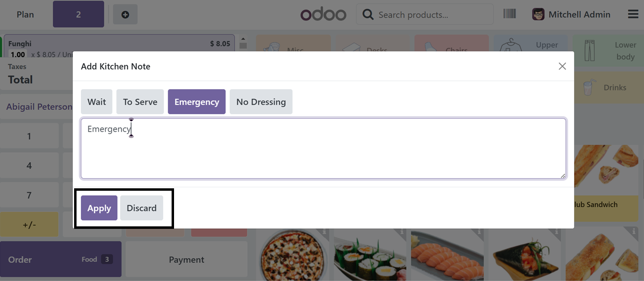644x281 pixels.
Task: Toggle the No Dressing quick note
Action: pos(261,101)
